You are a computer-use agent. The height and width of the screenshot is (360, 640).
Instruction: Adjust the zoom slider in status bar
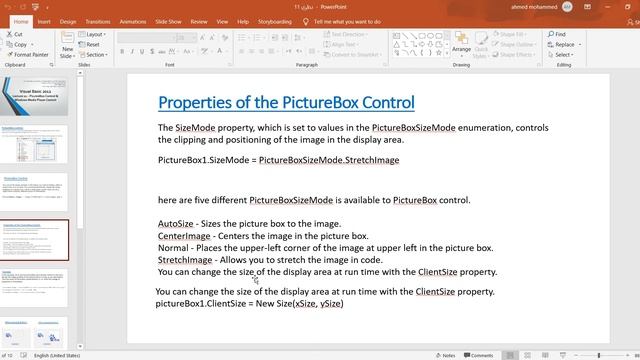coord(599,356)
